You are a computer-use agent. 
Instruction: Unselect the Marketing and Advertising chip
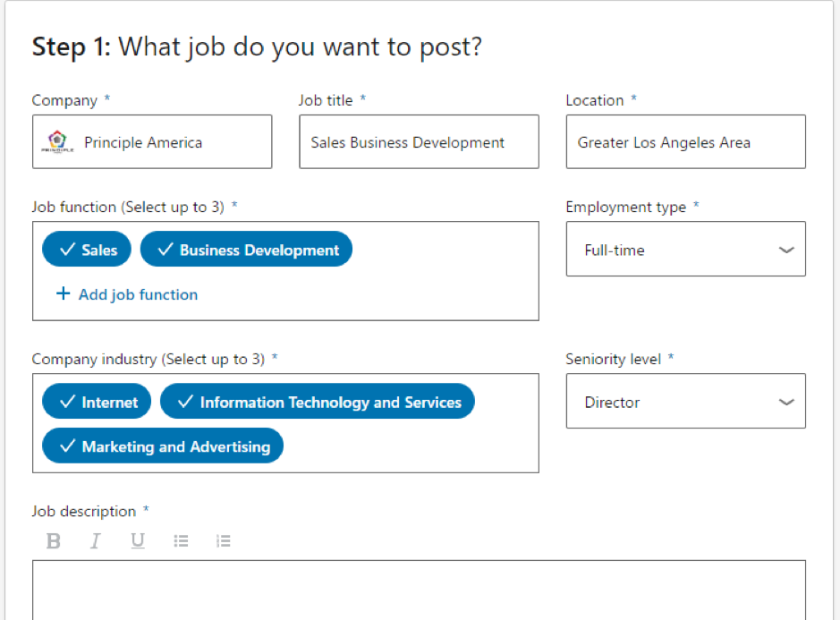click(x=163, y=446)
